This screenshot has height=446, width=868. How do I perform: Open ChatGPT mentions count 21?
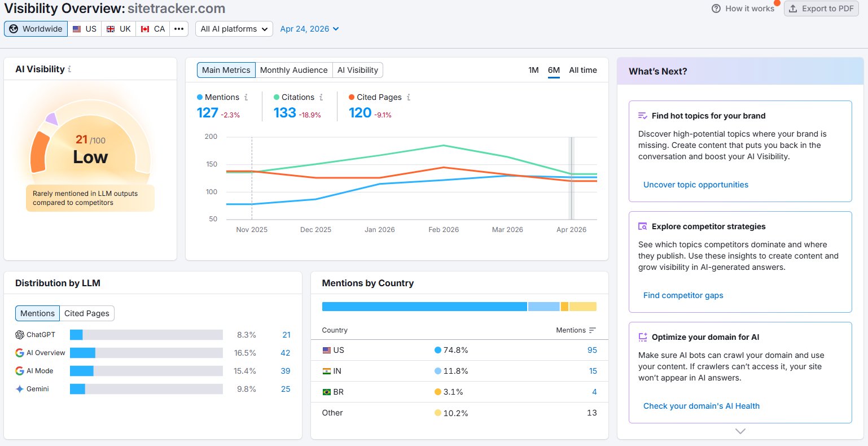point(287,335)
